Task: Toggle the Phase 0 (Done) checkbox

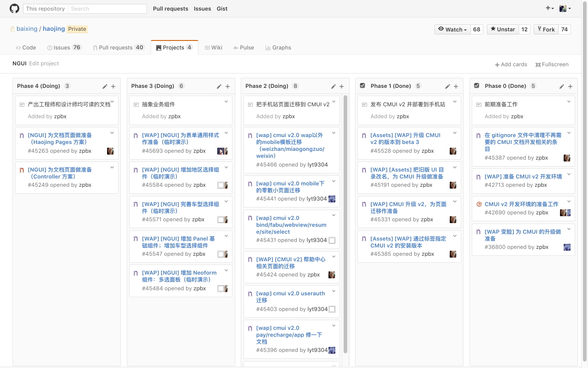Action: (477, 86)
